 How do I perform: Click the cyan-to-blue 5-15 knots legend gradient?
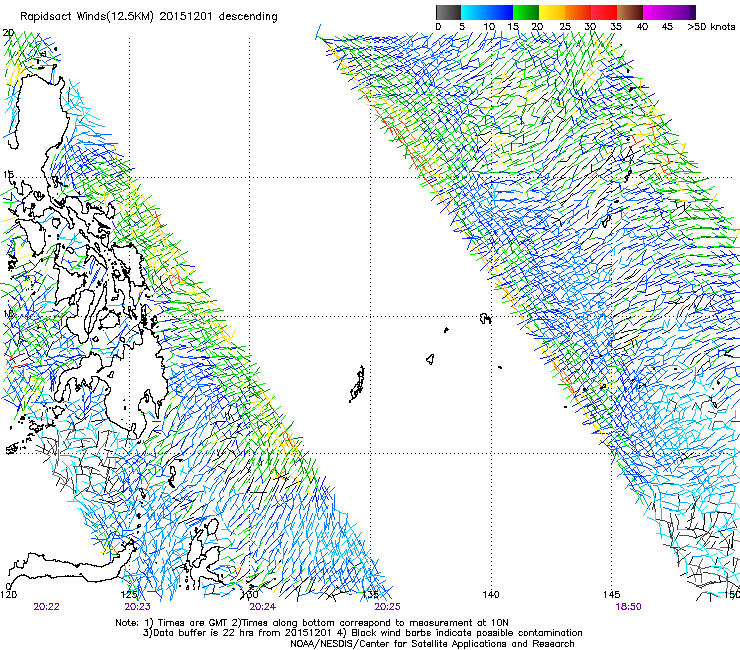(487, 12)
